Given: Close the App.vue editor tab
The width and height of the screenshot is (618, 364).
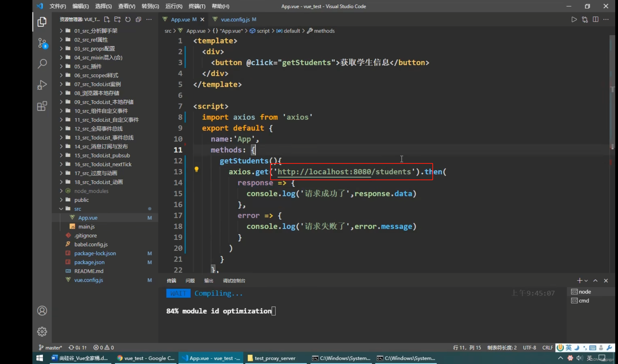Looking at the screenshot, I should coord(202,19).
